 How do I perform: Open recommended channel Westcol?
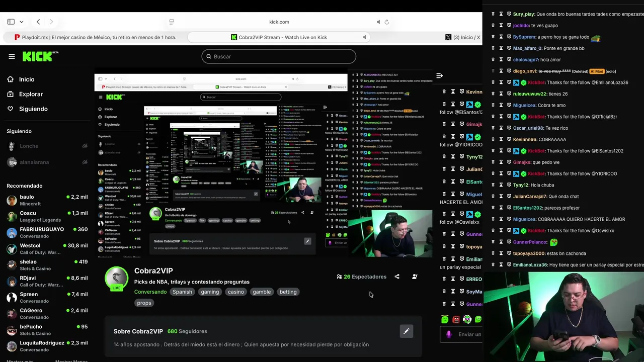tap(47, 249)
